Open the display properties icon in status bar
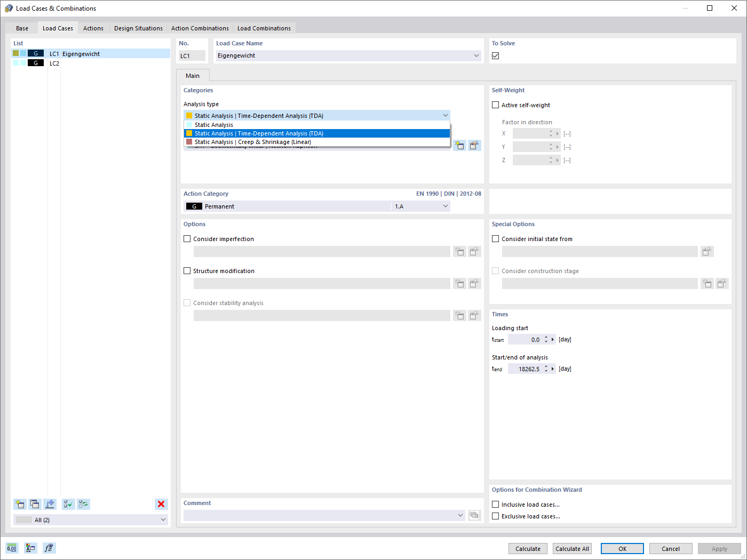 pyautogui.click(x=30, y=548)
